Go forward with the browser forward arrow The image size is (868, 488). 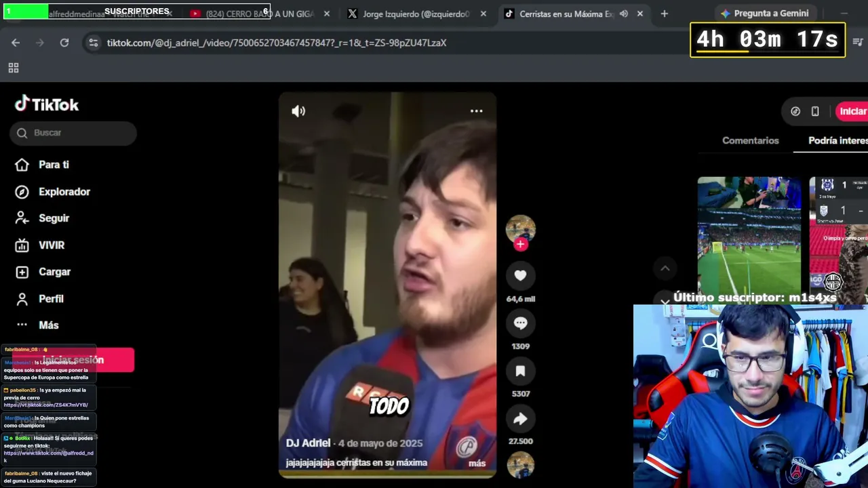[40, 43]
